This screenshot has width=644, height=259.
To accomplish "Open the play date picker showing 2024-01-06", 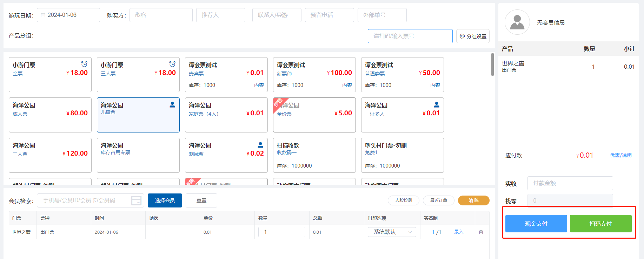I will [x=68, y=15].
